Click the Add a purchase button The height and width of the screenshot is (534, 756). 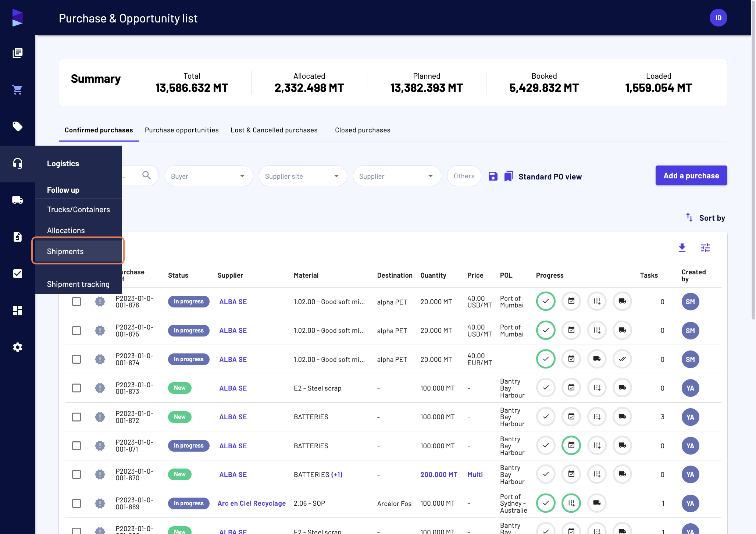(691, 175)
